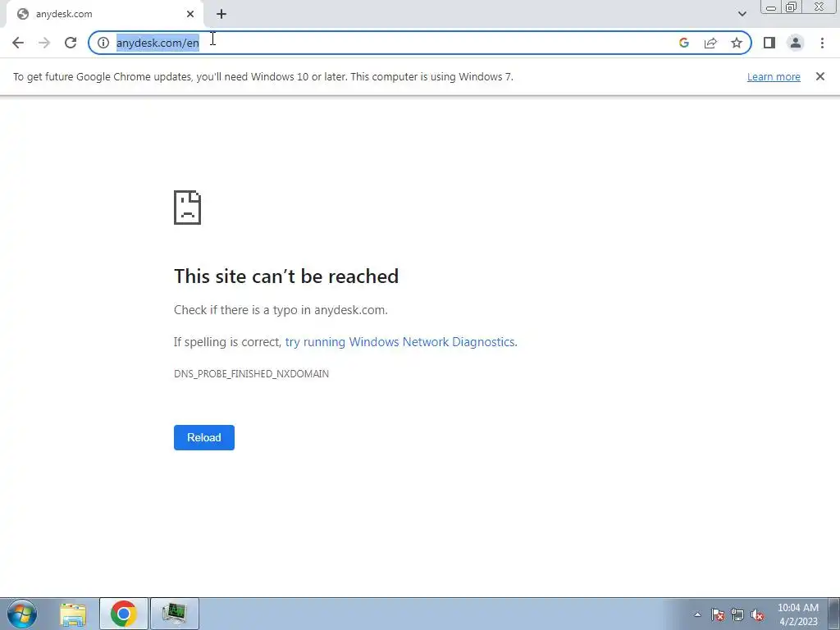Restore down the Chrome window
The height and width of the screenshot is (630, 840).
pyautogui.click(x=791, y=7)
